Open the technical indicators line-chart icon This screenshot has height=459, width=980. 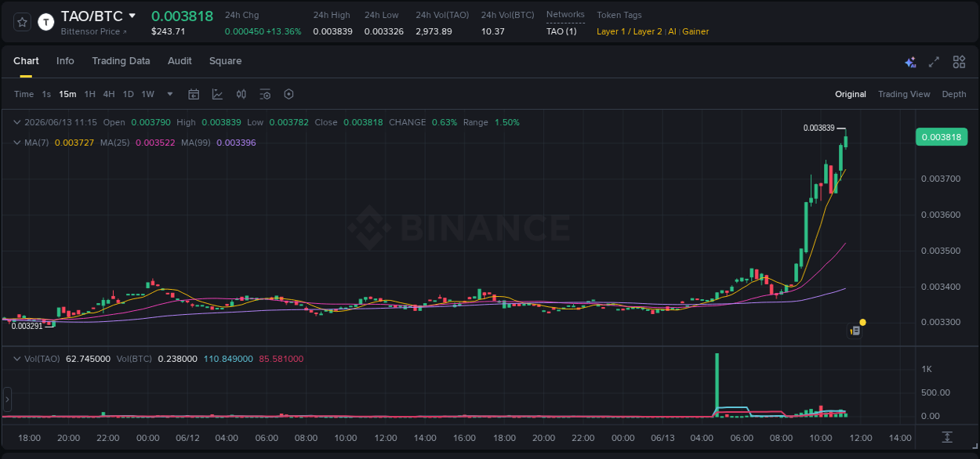click(217, 94)
